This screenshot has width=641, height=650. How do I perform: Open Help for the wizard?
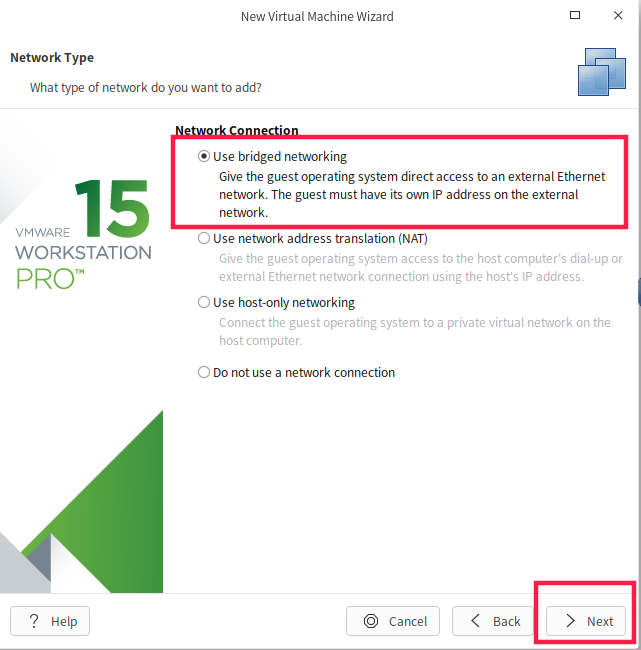click(x=50, y=621)
